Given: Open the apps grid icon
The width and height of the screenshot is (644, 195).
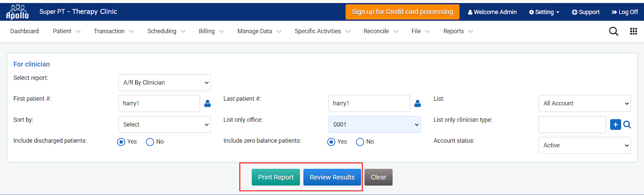Looking at the screenshot, I should click(634, 31).
